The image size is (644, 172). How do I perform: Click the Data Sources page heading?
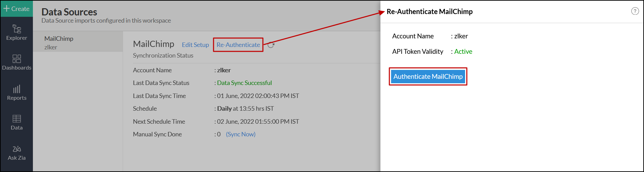click(x=69, y=12)
